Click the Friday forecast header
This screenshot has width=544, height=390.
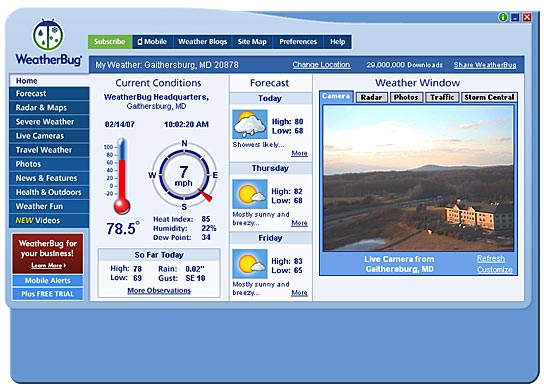[270, 238]
